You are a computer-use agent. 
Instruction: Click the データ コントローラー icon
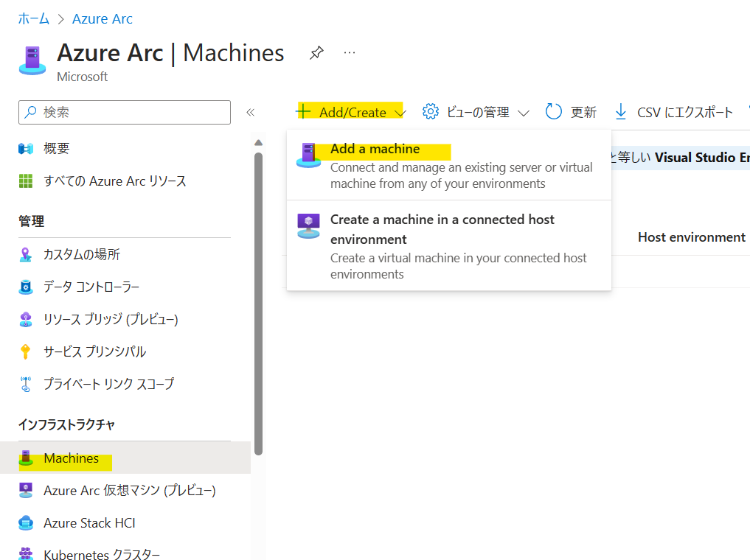pyautogui.click(x=26, y=287)
